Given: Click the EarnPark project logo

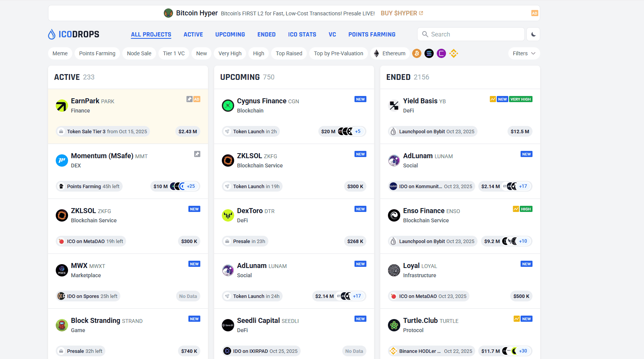Looking at the screenshot, I should click(x=62, y=106).
